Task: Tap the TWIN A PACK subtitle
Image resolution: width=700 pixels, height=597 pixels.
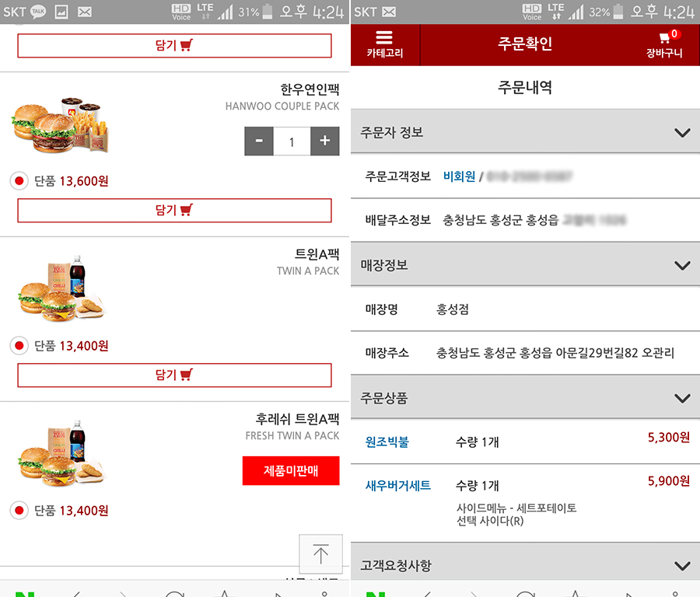Action: pos(308,271)
